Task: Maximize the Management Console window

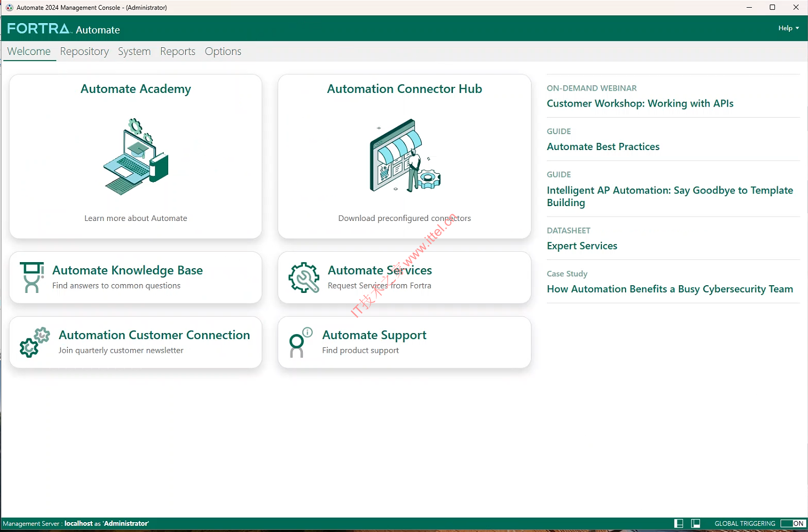Action: click(x=772, y=7)
